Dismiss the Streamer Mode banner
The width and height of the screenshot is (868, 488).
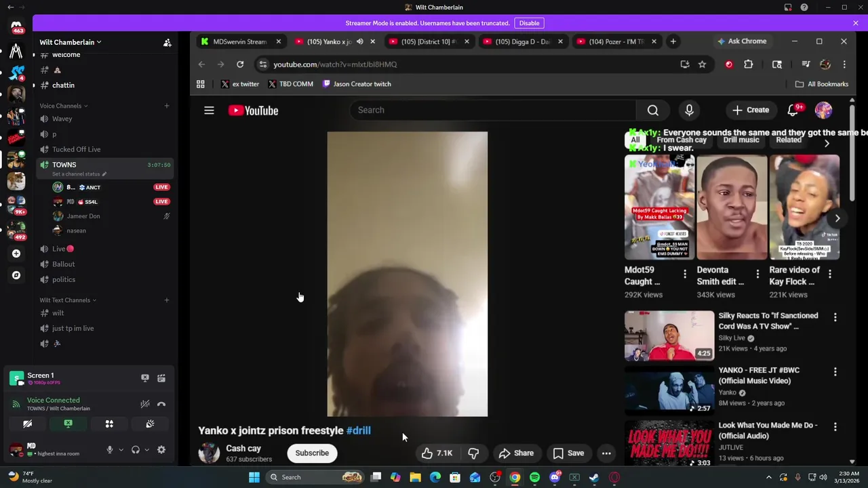point(856,23)
